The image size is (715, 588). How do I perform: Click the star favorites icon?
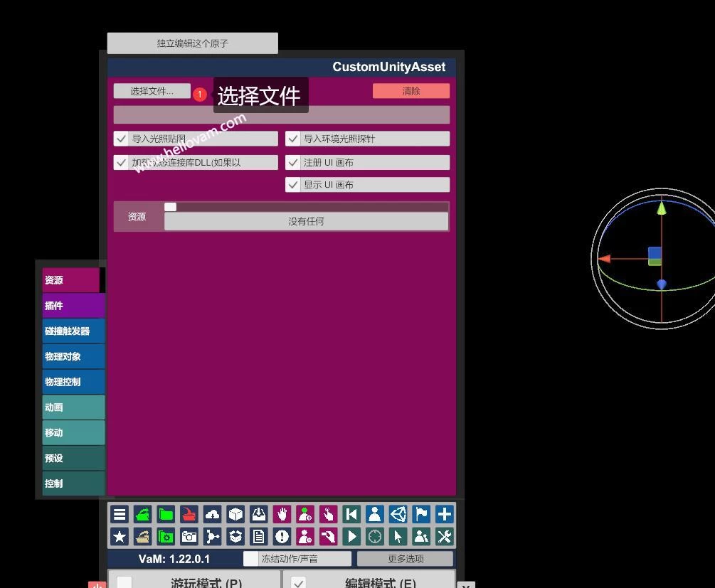coord(120,536)
